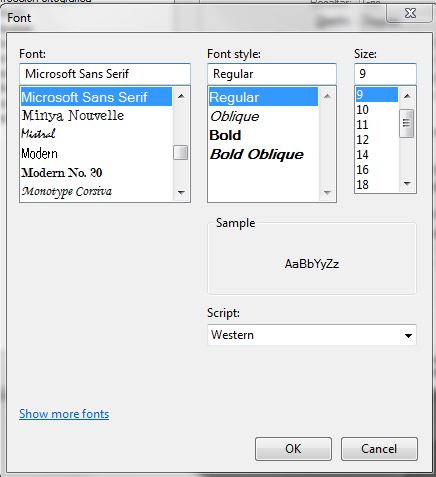This screenshot has height=477, width=436.
Task: Select Microsoft Sans Serif in the font list
Action: [96, 97]
